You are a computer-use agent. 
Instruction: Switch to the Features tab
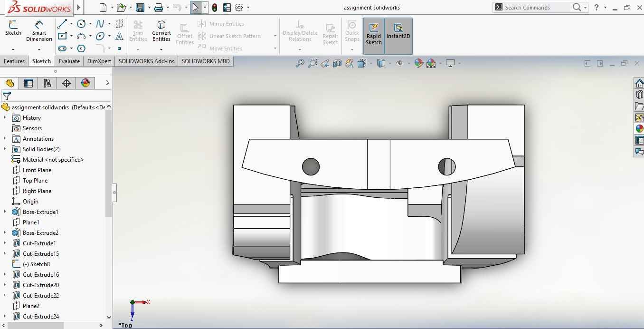pyautogui.click(x=14, y=61)
